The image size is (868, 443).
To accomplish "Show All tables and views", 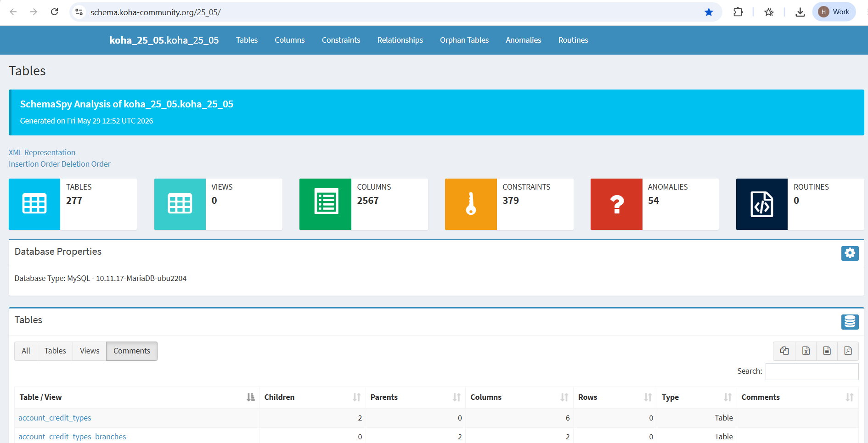I will (x=26, y=351).
